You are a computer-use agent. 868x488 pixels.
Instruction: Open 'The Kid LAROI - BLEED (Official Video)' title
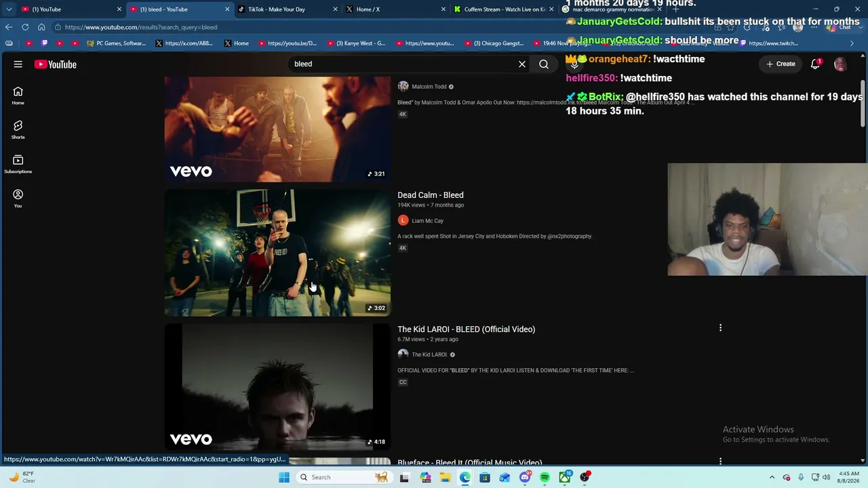pyautogui.click(x=466, y=329)
